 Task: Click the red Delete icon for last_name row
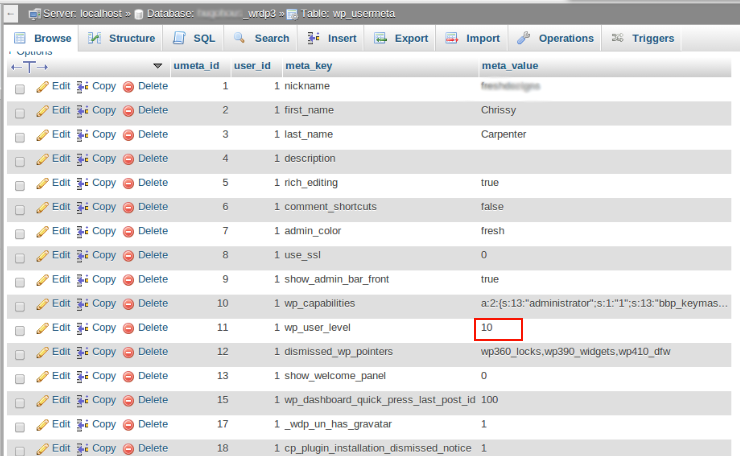point(128,135)
